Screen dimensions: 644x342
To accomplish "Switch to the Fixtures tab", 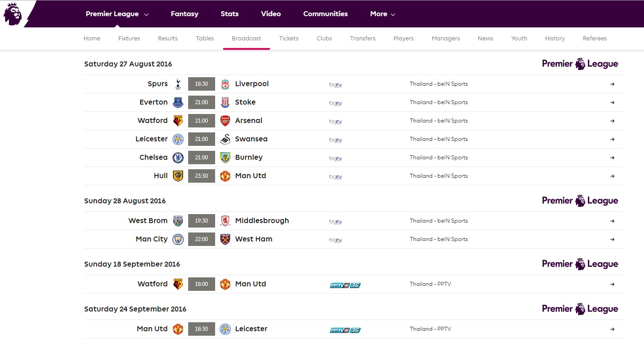I will click(129, 39).
